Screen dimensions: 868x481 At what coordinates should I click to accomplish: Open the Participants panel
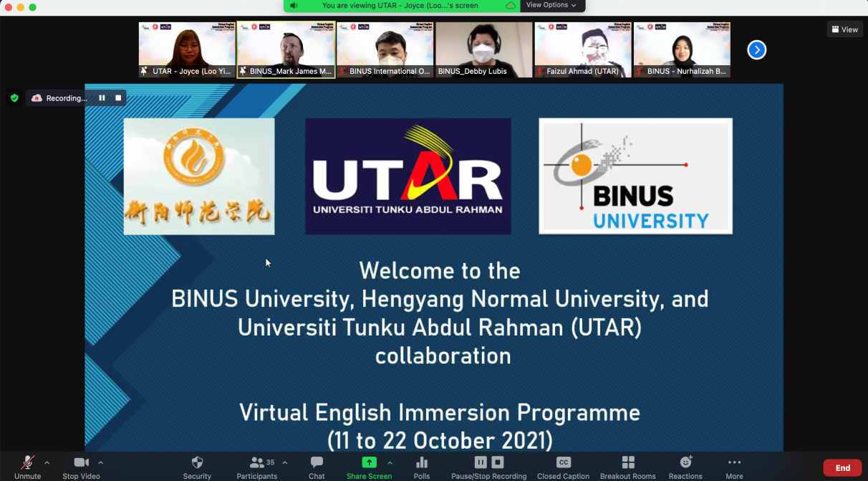tap(256, 463)
